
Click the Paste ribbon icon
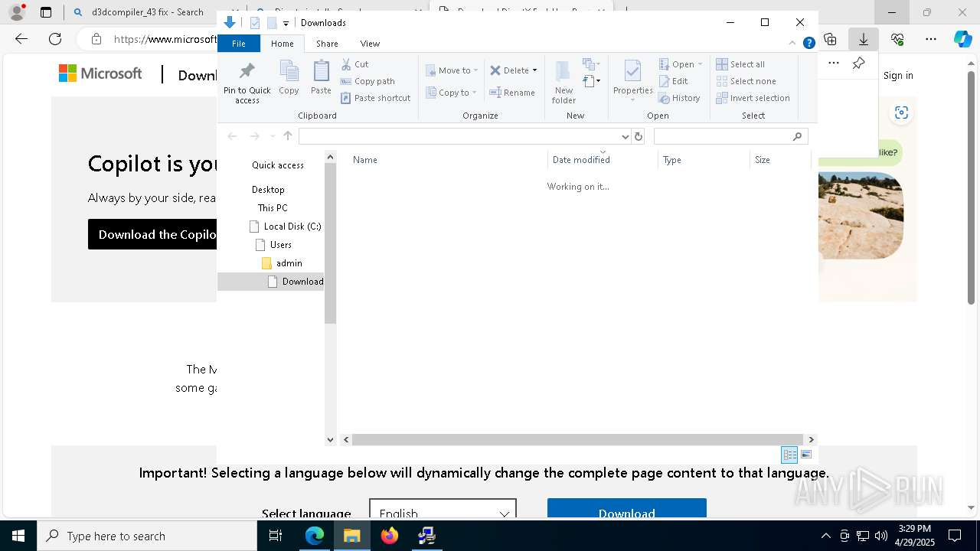[321, 78]
